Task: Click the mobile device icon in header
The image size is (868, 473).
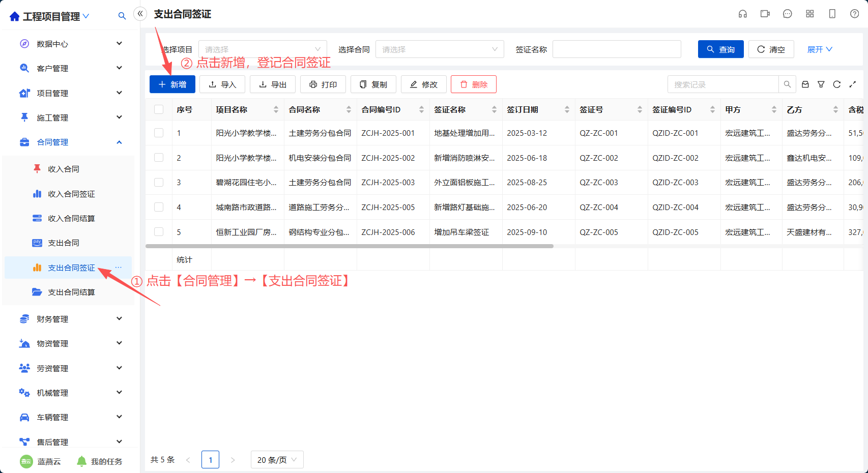Action: (832, 14)
